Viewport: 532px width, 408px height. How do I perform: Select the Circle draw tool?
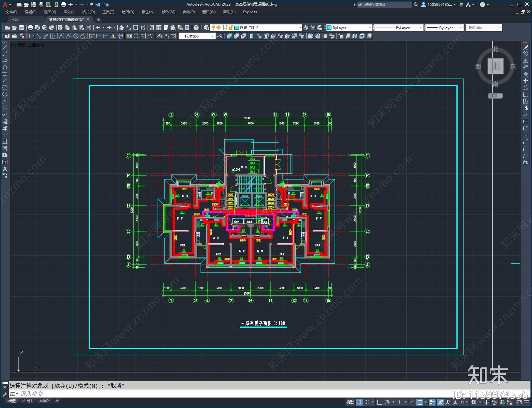click(5, 88)
